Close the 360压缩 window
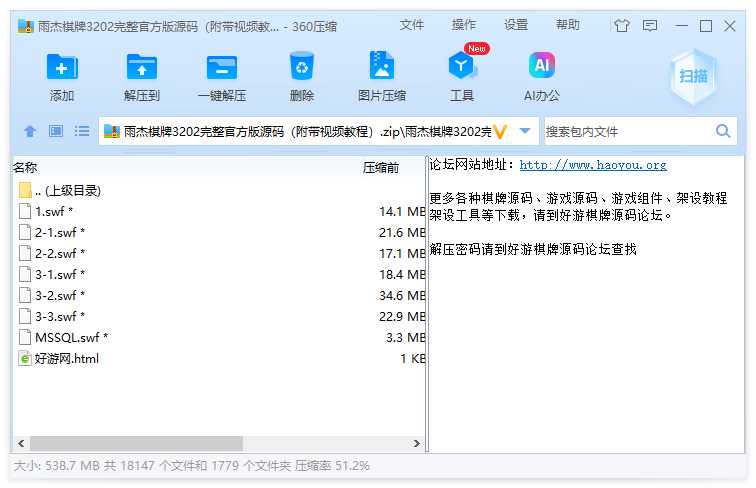 pos(730,26)
